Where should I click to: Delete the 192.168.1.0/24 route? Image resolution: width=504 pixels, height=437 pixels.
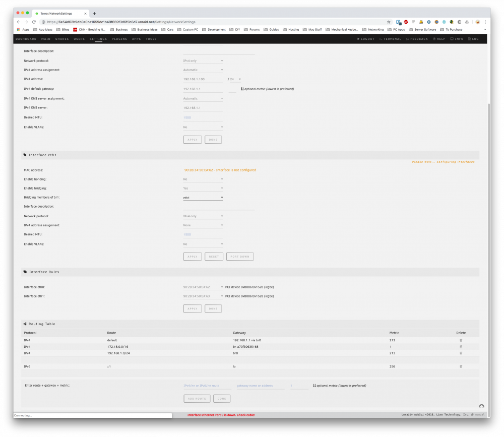pos(461,353)
